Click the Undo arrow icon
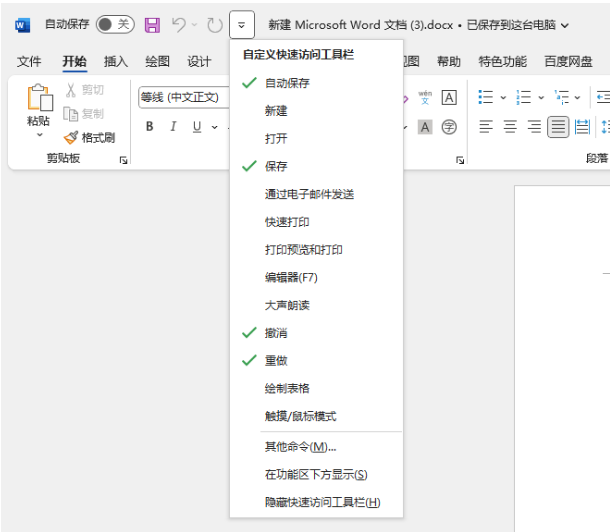 [179, 25]
